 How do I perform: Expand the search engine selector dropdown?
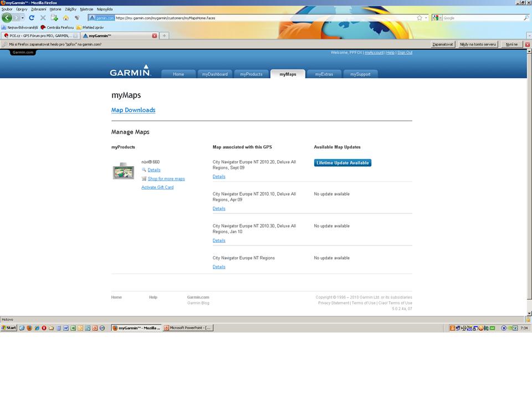(440, 18)
